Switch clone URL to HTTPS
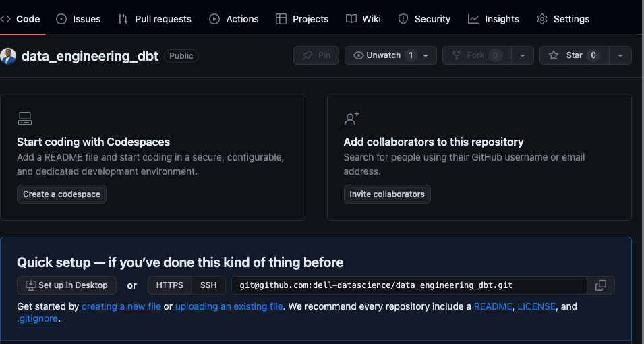Image resolution: width=644 pixels, height=344 pixels. tap(170, 285)
